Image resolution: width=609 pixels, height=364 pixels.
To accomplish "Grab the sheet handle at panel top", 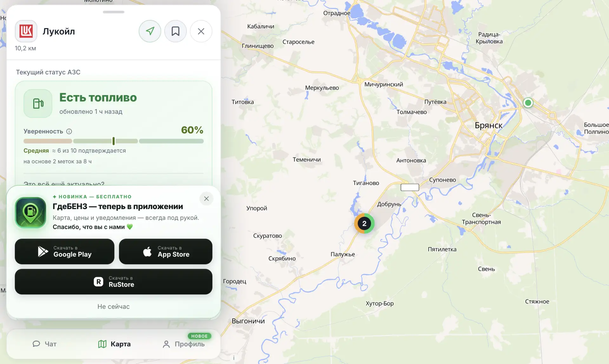I will [x=114, y=12].
